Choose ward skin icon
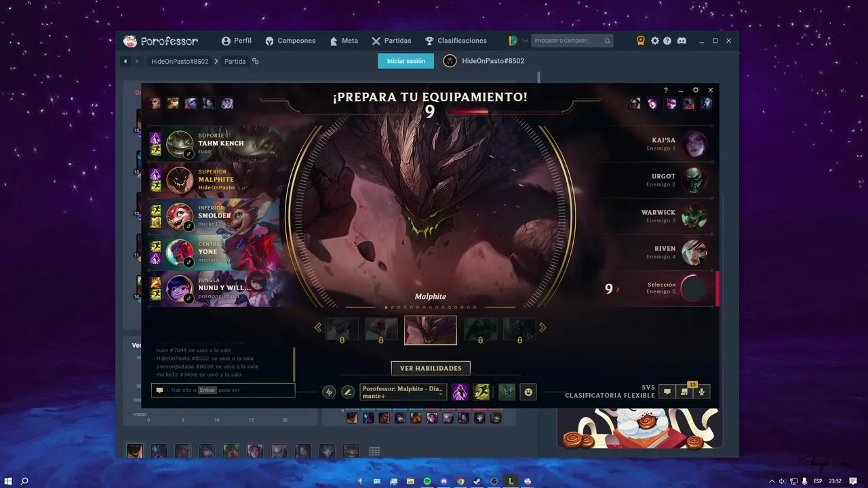 pos(507,392)
